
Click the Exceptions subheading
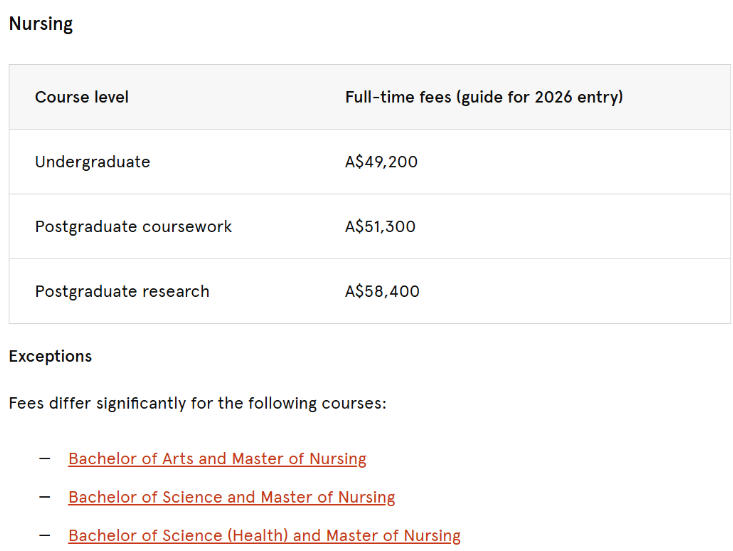click(x=50, y=356)
